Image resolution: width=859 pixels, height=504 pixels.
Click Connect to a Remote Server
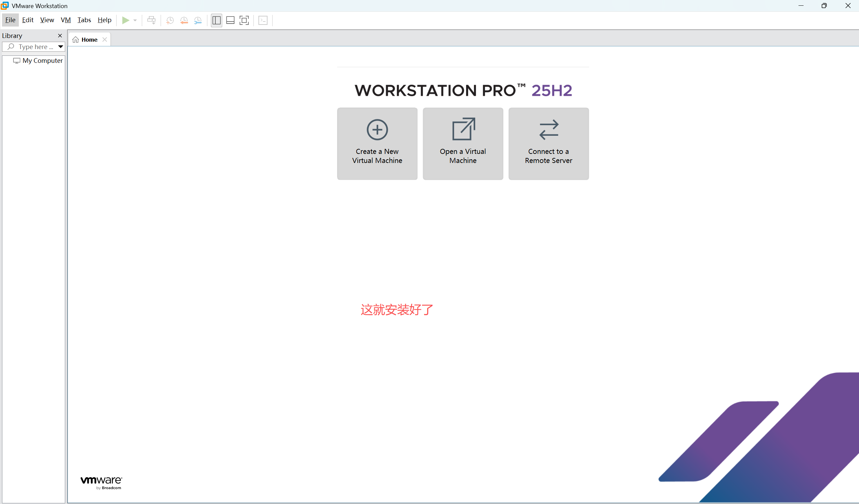coord(548,143)
